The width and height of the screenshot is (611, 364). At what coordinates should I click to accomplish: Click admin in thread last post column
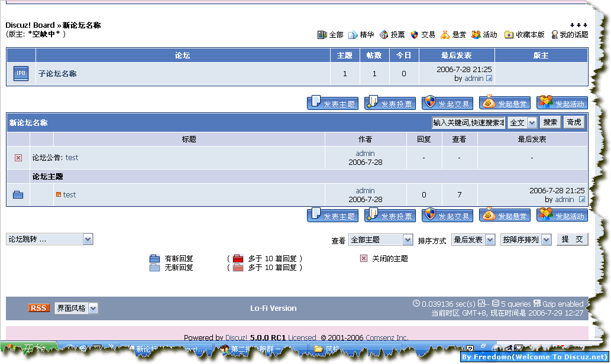(x=565, y=199)
